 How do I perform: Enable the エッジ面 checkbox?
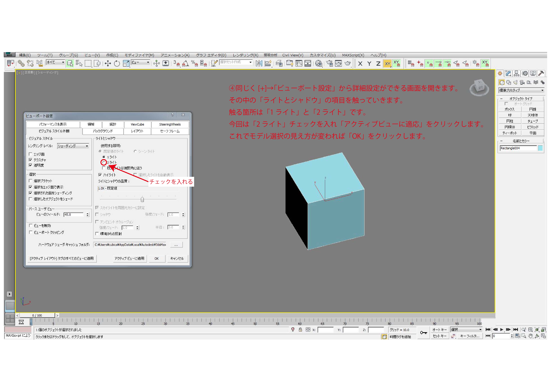point(30,154)
